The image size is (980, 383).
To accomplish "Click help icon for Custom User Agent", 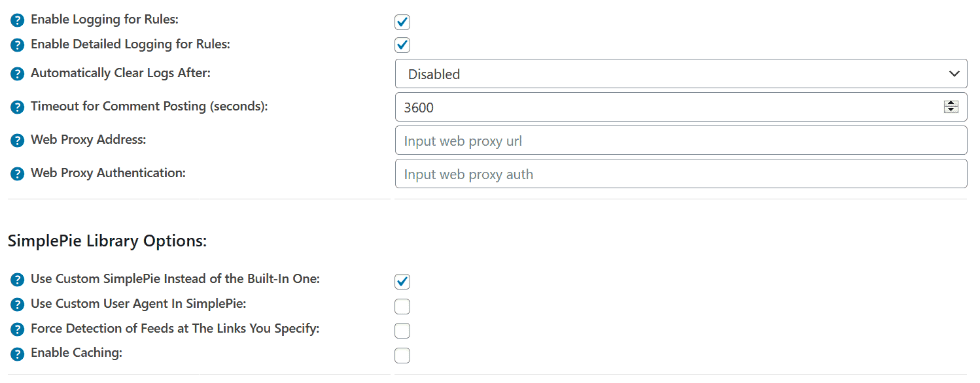I will pyautogui.click(x=18, y=305).
